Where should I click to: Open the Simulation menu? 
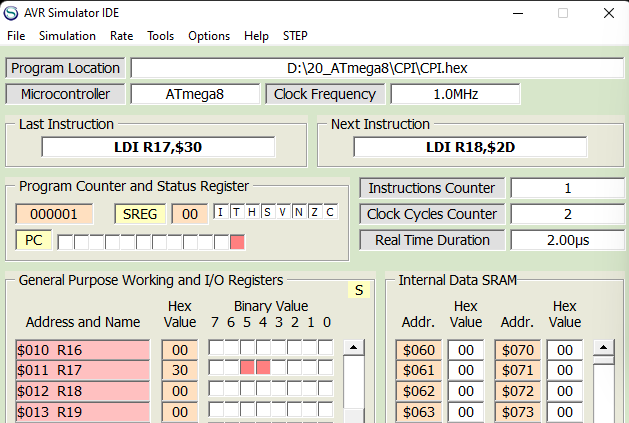(x=67, y=36)
